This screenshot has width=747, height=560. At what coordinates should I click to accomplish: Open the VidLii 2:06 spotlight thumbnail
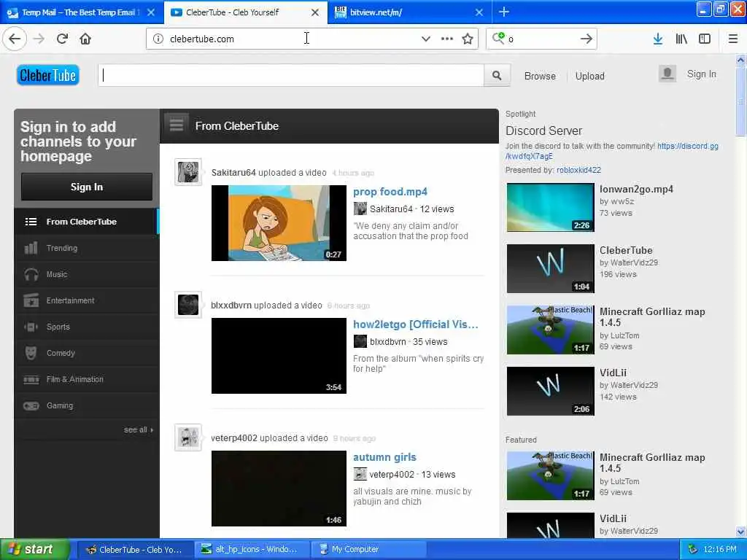click(x=550, y=391)
